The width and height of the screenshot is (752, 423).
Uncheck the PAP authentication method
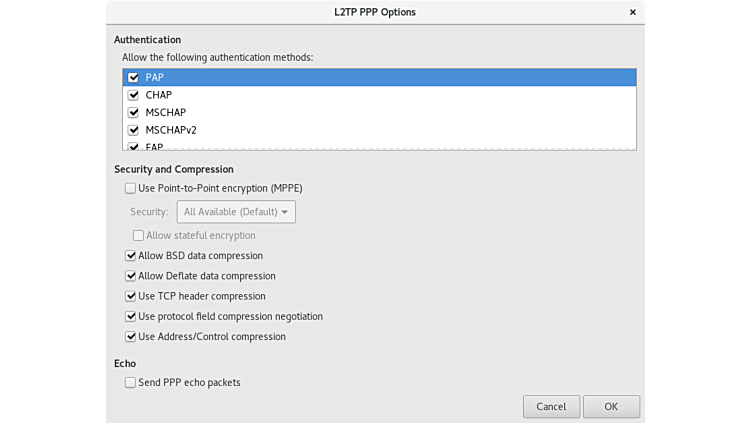133,77
